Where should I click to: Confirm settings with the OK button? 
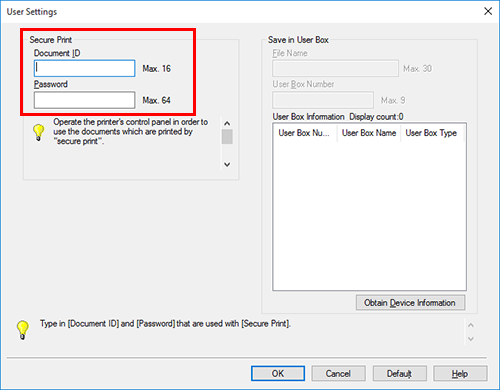point(278,373)
